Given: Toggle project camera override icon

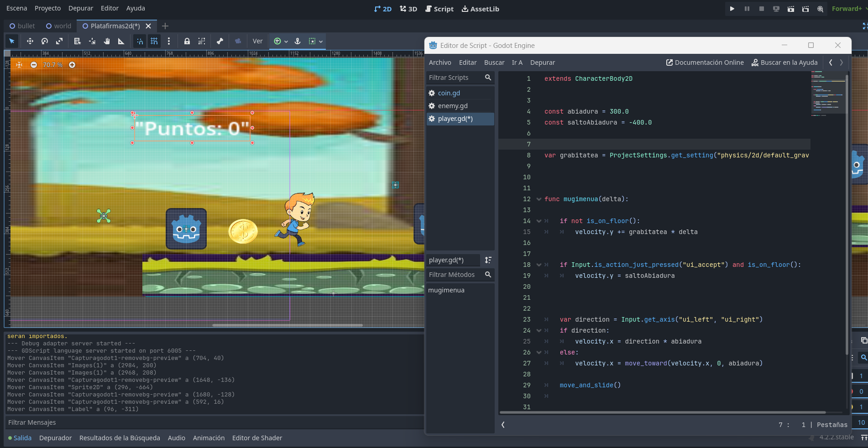Looking at the screenshot, I should (238, 41).
